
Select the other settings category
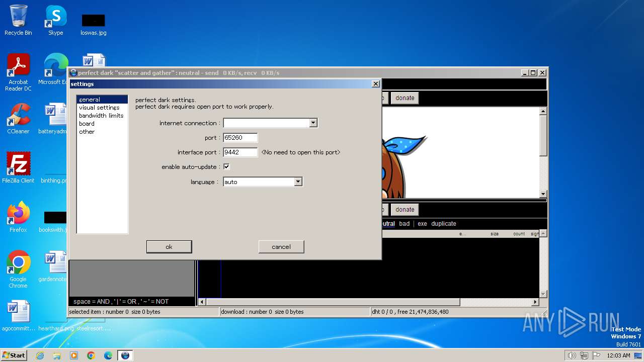(87, 132)
